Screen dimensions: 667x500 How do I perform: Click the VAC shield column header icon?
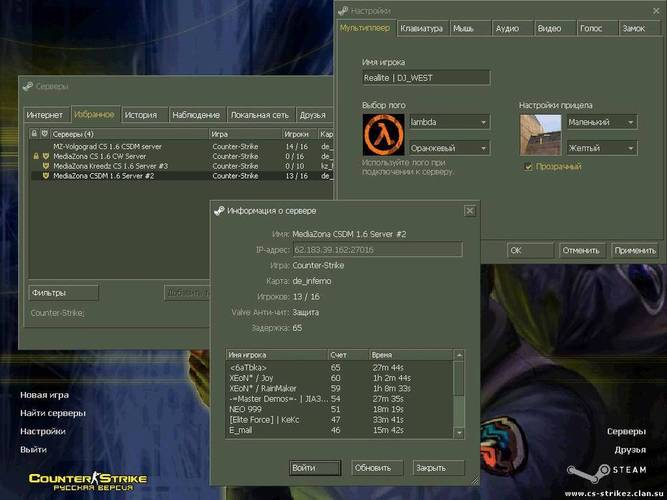44,134
